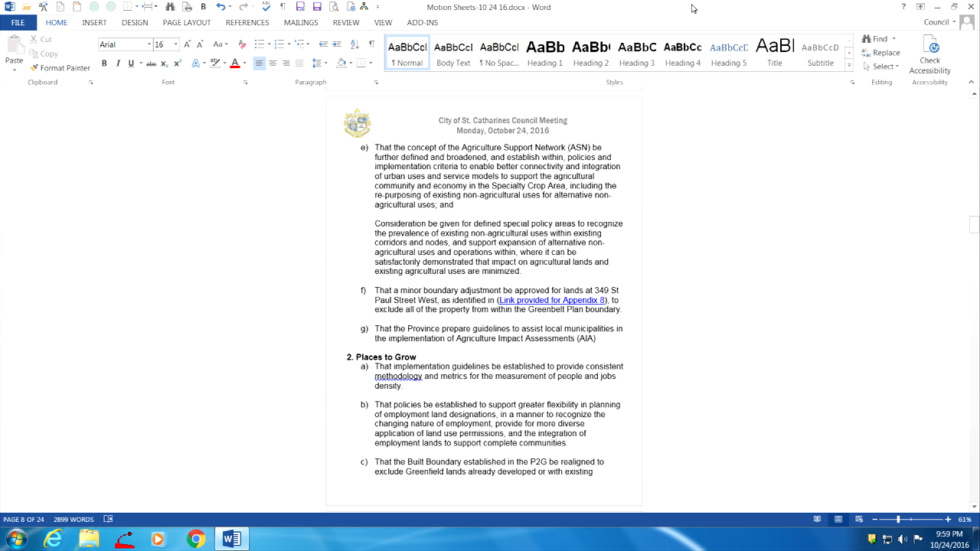Sort selected text A to Z
The height and width of the screenshot is (551, 980).
tap(355, 44)
